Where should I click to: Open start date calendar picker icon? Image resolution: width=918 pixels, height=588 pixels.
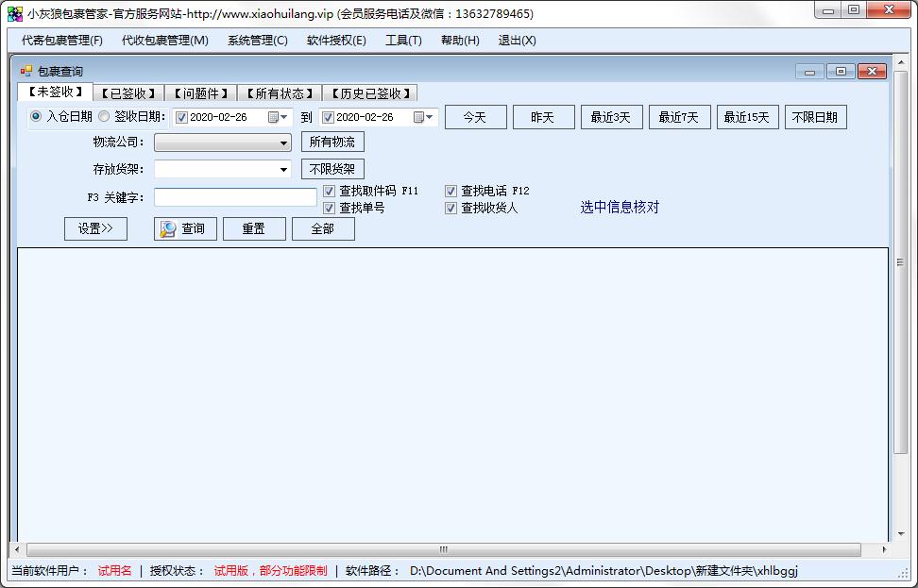click(x=278, y=117)
